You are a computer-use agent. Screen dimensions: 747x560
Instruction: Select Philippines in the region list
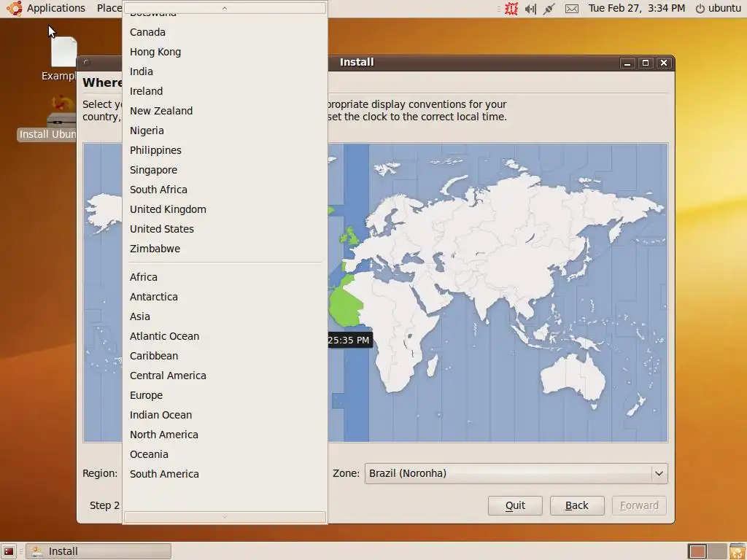[x=225, y=150]
